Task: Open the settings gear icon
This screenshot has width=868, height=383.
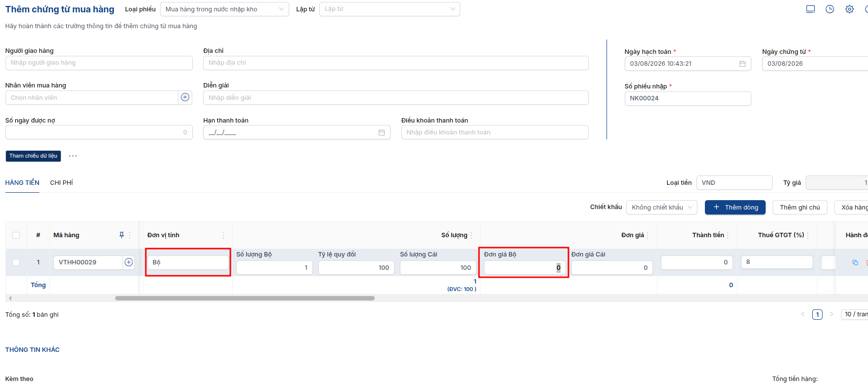Action: coord(849,9)
